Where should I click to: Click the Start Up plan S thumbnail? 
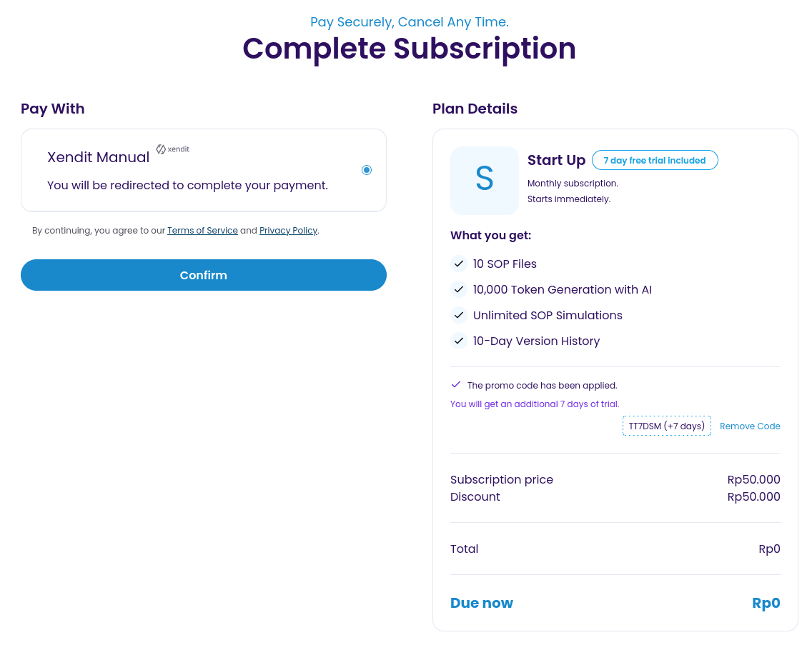coord(485,180)
